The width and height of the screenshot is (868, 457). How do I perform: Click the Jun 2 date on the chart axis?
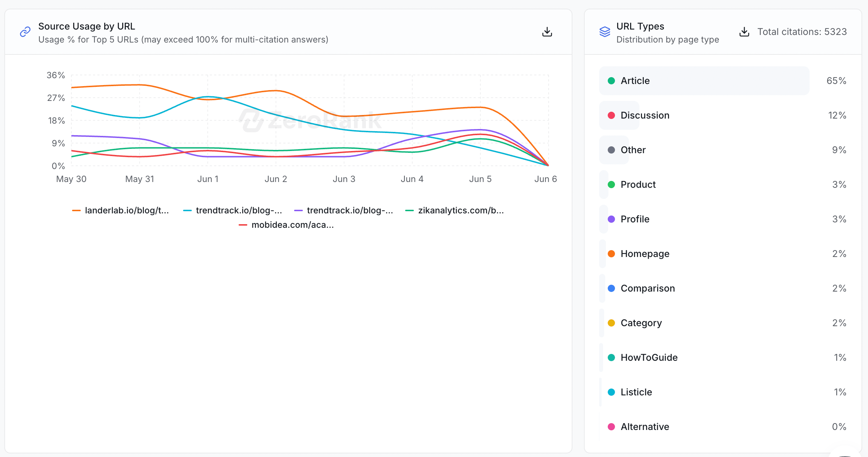[276, 179]
